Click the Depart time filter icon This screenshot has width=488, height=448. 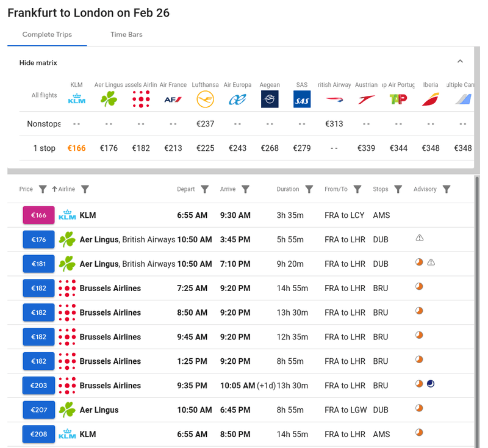pos(205,189)
